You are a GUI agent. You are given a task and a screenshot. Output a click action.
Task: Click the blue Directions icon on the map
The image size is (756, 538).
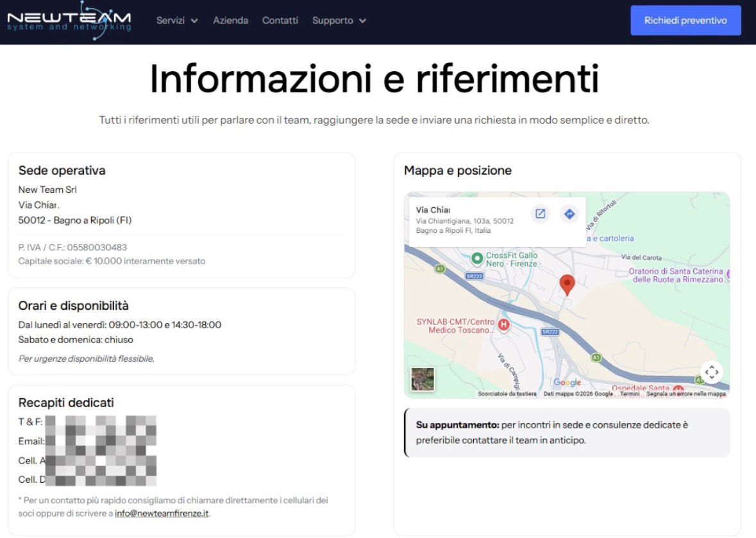point(569,214)
